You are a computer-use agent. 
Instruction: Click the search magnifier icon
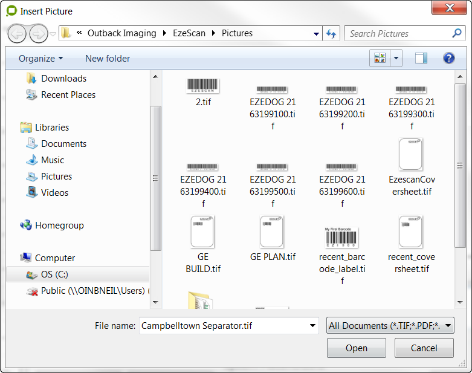click(x=457, y=33)
